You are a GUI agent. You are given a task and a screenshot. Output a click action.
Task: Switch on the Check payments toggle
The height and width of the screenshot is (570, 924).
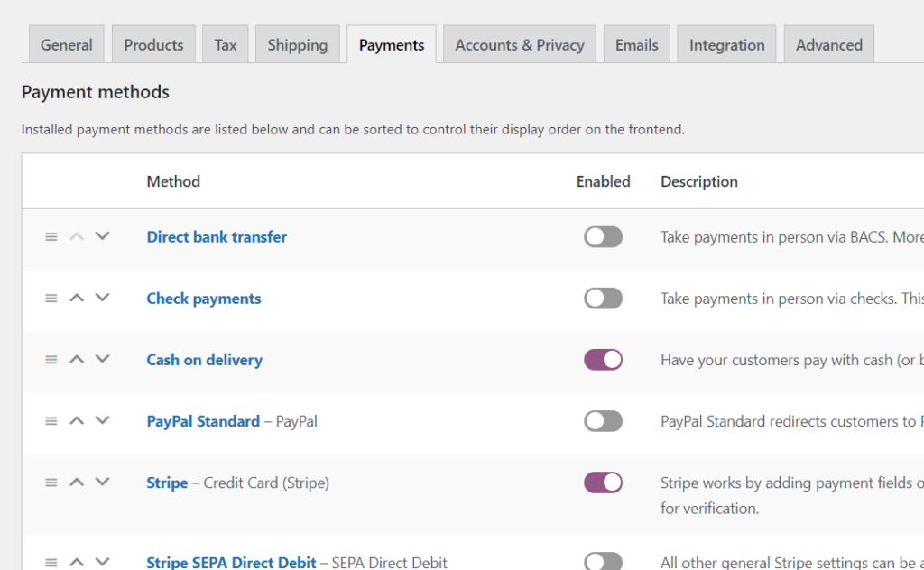click(x=603, y=298)
